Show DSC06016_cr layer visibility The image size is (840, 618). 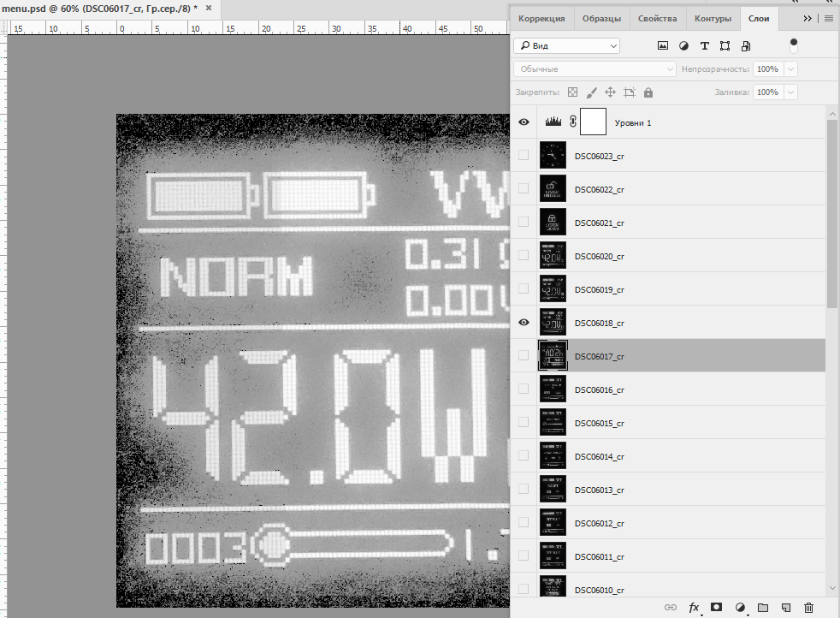[524, 389]
